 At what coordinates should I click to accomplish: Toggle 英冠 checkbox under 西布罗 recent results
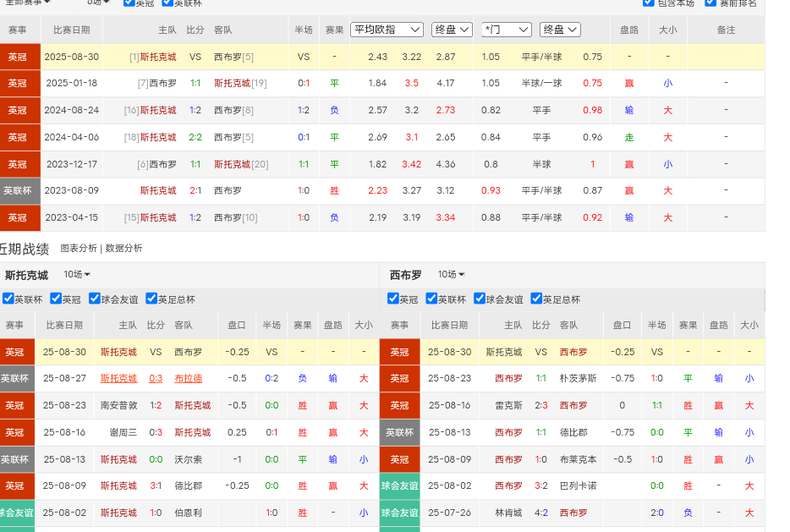point(393,299)
